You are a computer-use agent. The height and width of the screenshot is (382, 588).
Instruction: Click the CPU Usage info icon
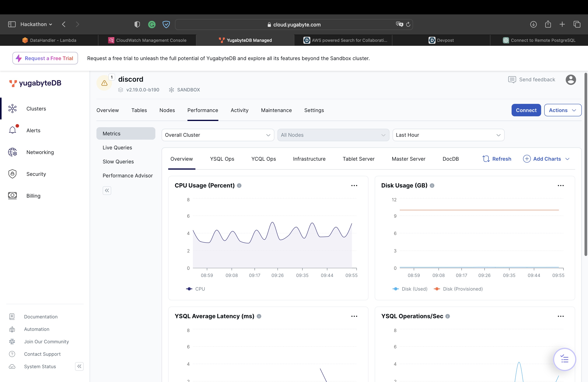(239, 186)
